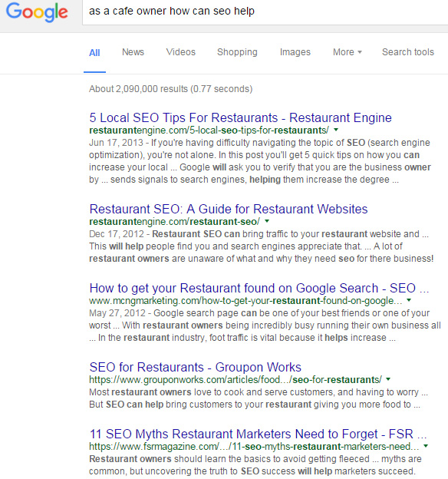Image resolution: width=448 pixels, height=479 pixels.
Task: Open 'How to get your Restaurant found' result
Action: tap(259, 288)
